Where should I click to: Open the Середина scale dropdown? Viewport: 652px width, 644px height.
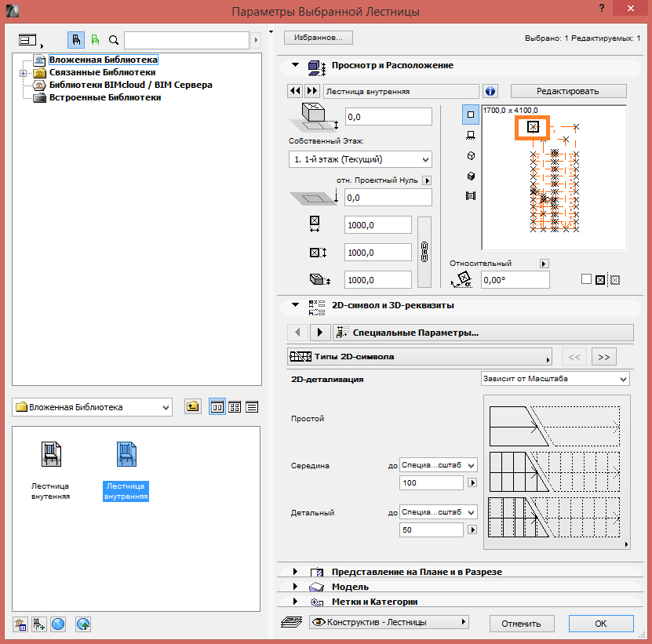[x=439, y=465]
